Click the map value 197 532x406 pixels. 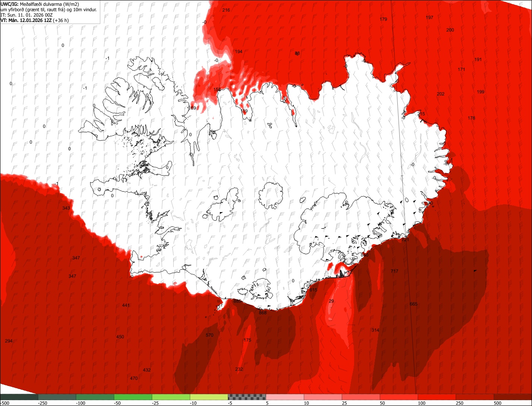coord(429,17)
